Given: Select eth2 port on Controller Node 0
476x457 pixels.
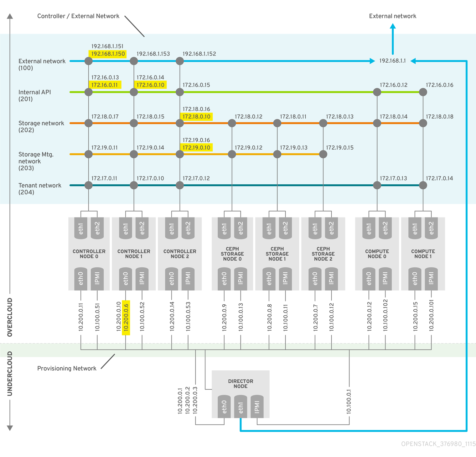Looking at the screenshot, I should pos(97,228).
